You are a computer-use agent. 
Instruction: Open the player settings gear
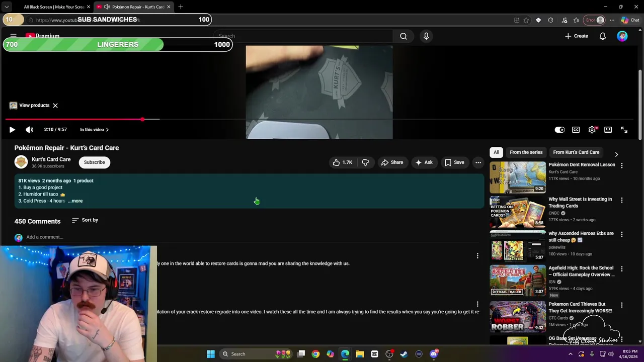tap(592, 130)
